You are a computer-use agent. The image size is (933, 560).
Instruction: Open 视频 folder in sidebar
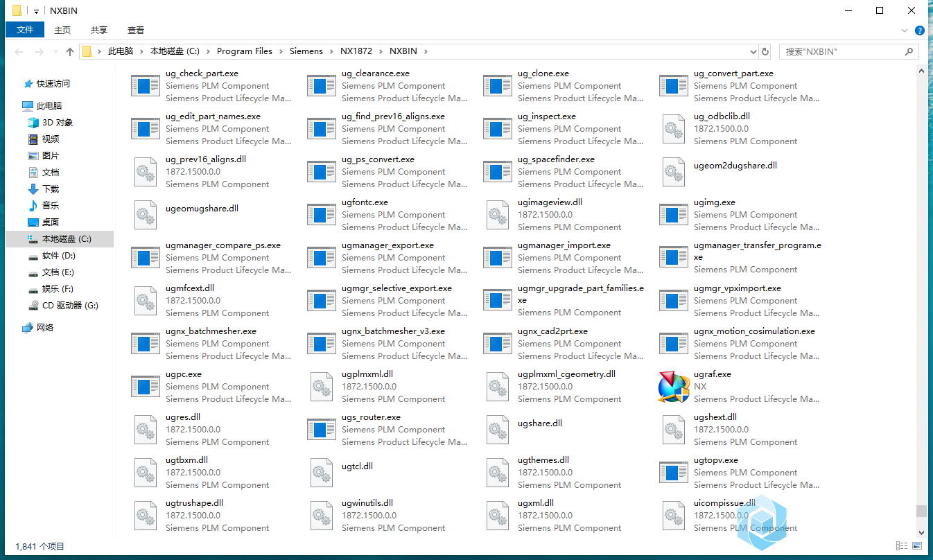[51, 139]
